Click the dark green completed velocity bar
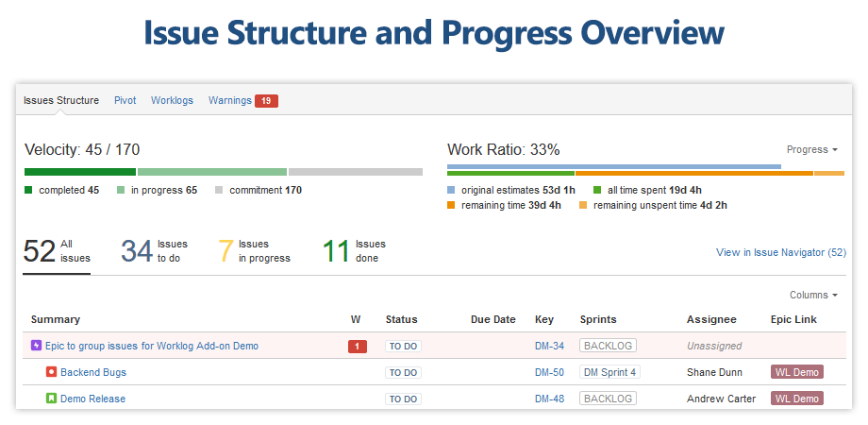 (80, 172)
